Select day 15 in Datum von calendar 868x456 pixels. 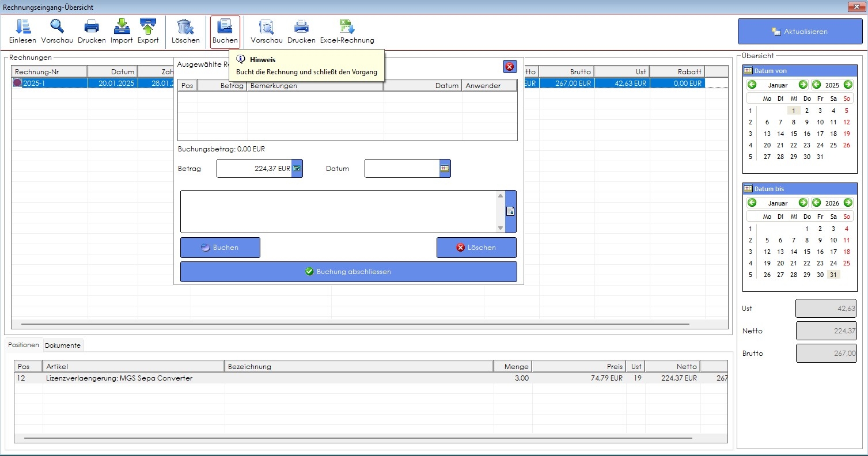click(x=794, y=134)
